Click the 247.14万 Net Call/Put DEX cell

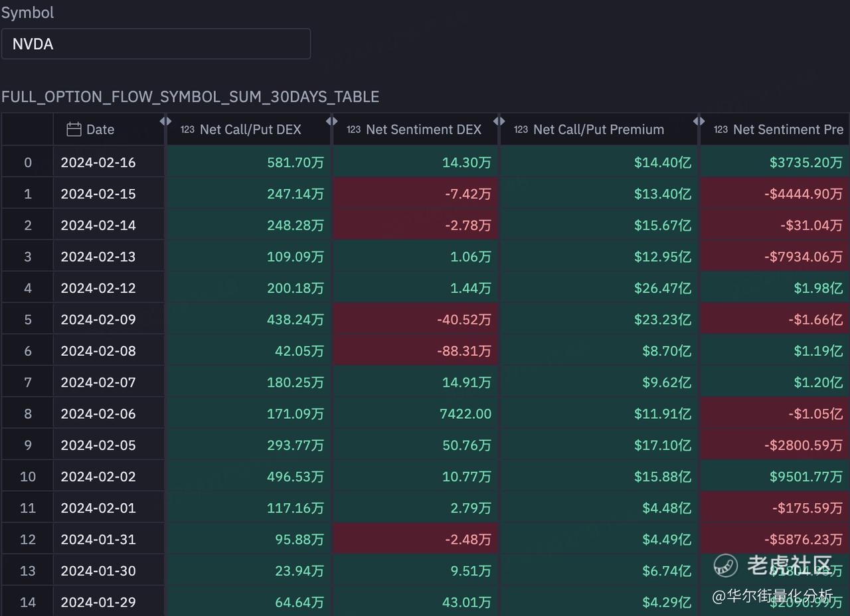click(248, 194)
